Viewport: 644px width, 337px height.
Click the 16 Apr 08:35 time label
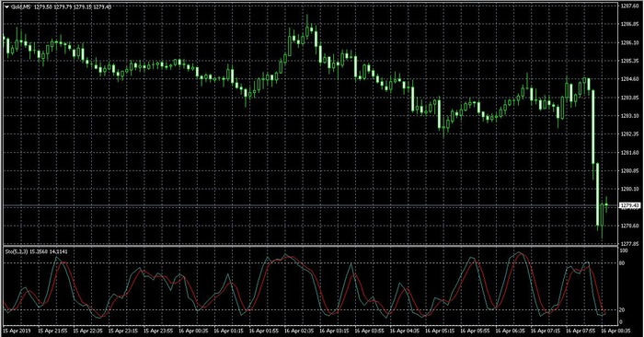tap(615, 330)
